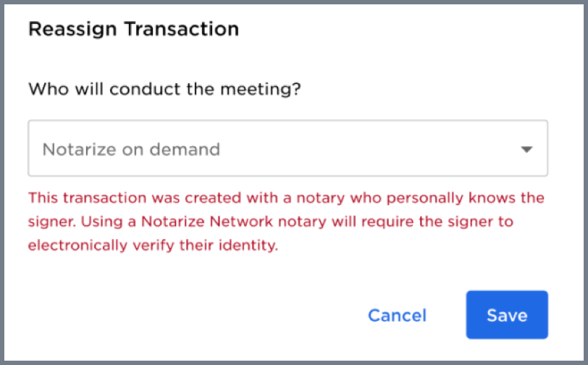Viewport: 588px width, 365px height.
Task: Click the 'electronically verify their identity' warning line
Action: pyautogui.click(x=153, y=246)
